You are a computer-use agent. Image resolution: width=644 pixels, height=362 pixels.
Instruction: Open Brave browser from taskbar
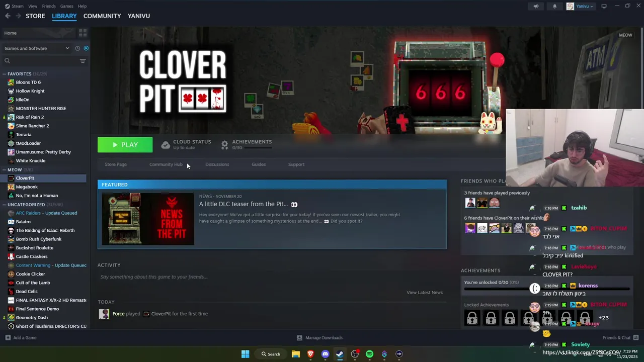310,354
